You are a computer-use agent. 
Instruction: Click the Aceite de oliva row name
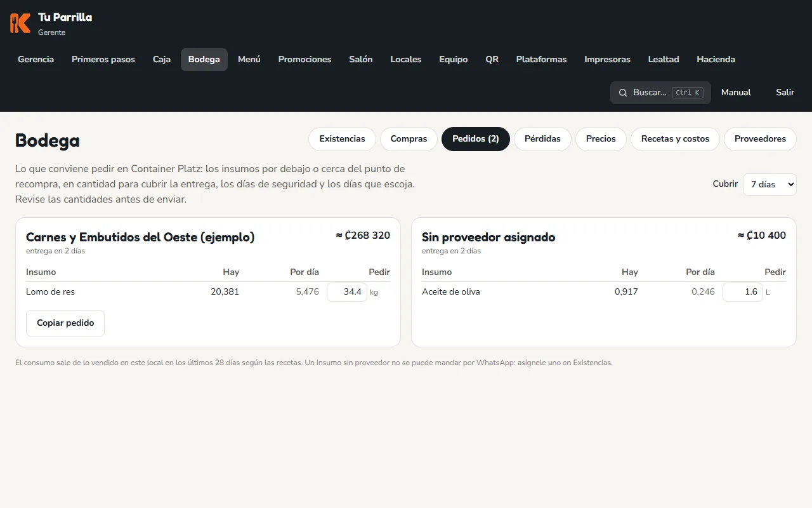[x=451, y=292]
